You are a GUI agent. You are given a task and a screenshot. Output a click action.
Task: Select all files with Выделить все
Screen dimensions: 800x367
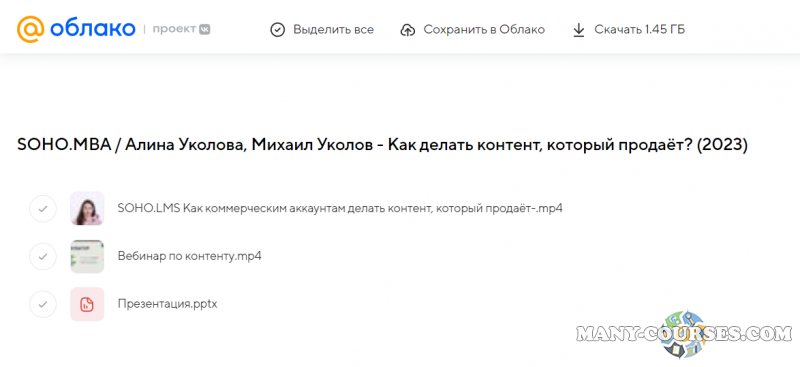point(333,30)
